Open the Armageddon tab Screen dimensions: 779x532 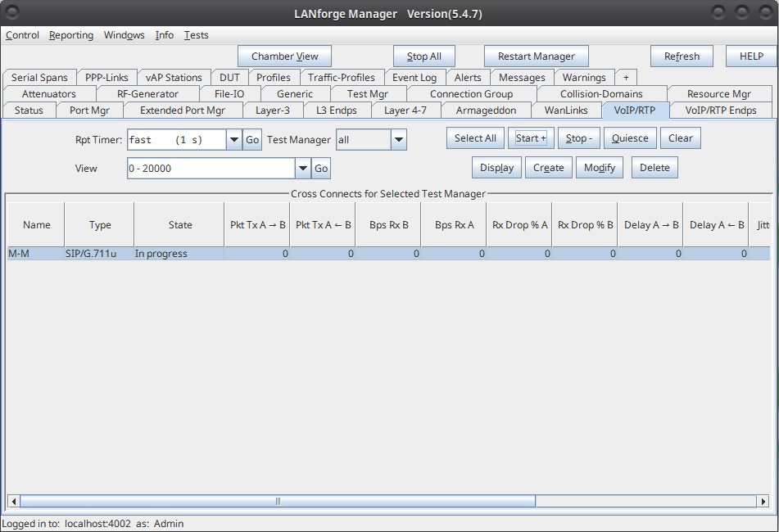(x=486, y=110)
